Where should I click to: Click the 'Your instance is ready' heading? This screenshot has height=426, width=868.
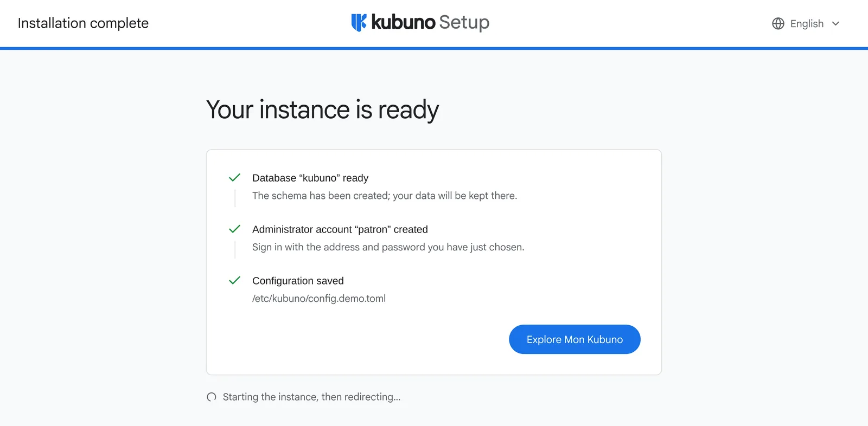coord(323,110)
